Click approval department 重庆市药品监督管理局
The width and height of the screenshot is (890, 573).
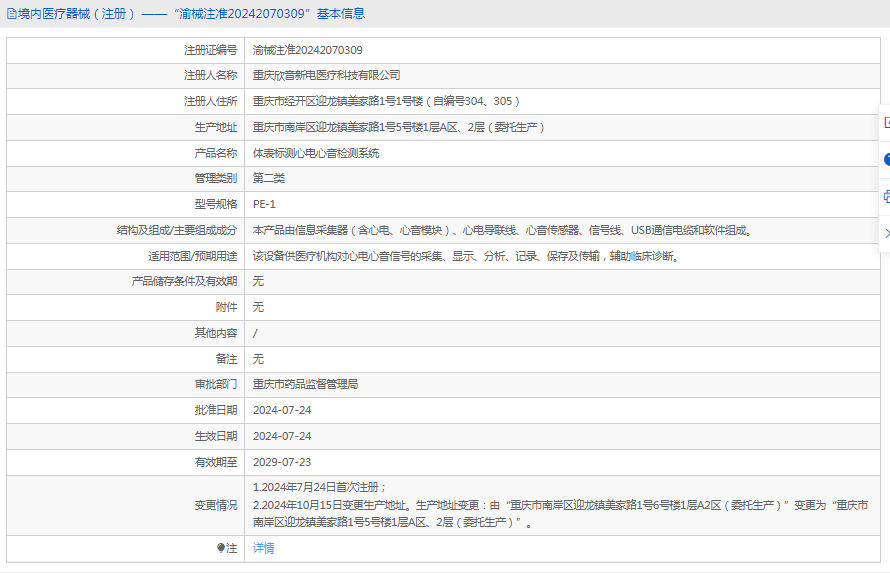pyautogui.click(x=305, y=385)
